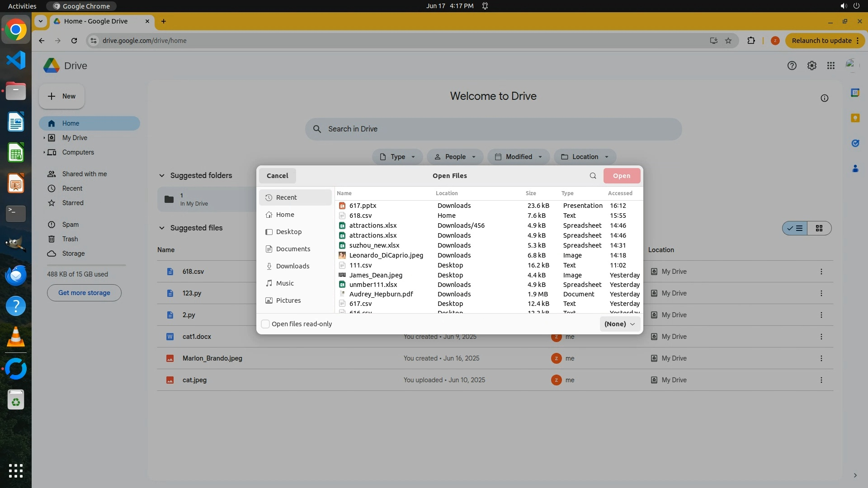This screenshot has height=488, width=868.
Task: Open the Modified filter dropdown
Action: pyautogui.click(x=519, y=157)
